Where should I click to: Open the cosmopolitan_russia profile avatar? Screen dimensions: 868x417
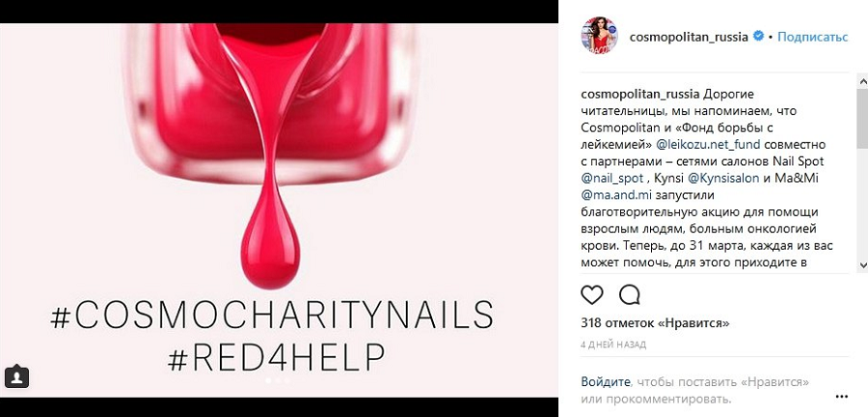[599, 36]
